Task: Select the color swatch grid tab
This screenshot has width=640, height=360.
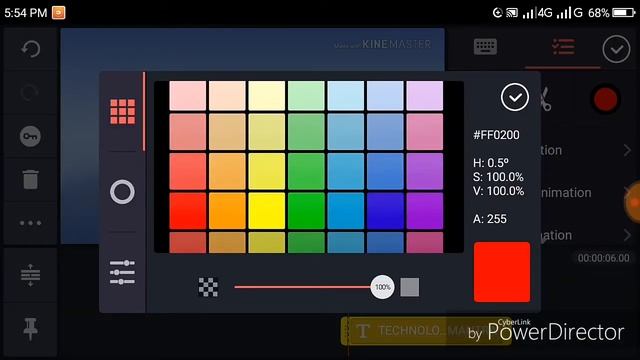Action: (x=122, y=111)
